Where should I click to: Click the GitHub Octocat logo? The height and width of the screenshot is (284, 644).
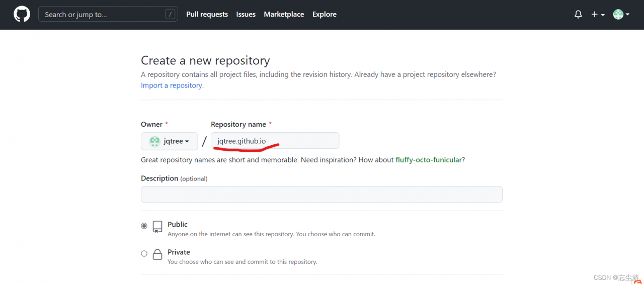click(x=22, y=14)
